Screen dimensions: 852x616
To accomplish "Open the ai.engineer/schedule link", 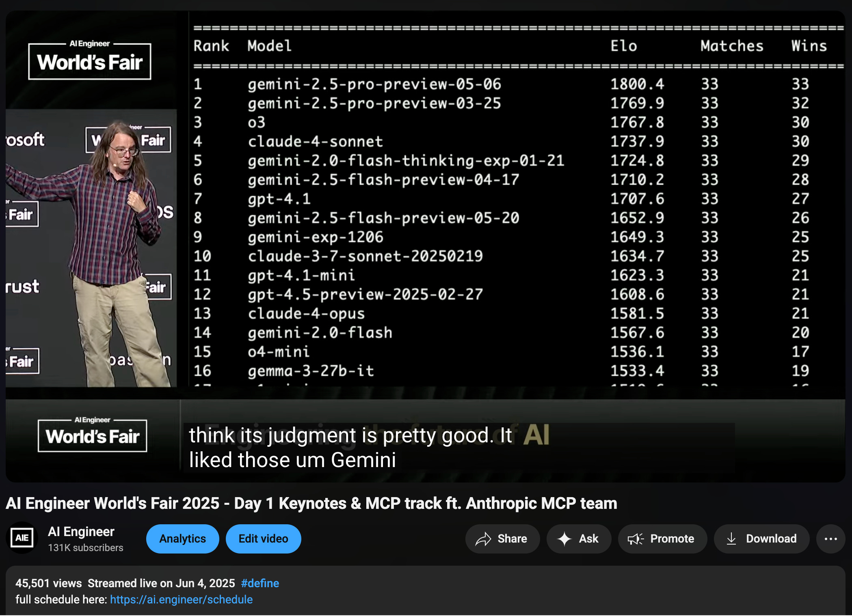I will coord(181,599).
